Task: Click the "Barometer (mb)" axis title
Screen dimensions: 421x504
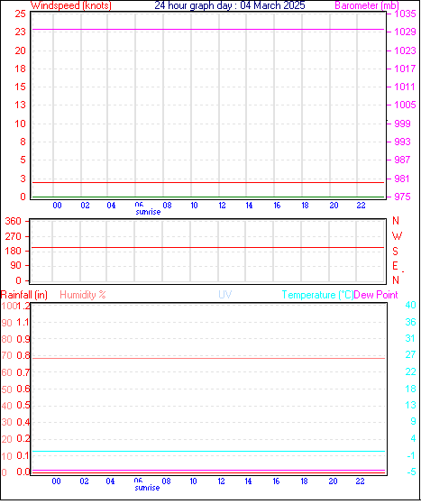Action: tap(367, 5)
